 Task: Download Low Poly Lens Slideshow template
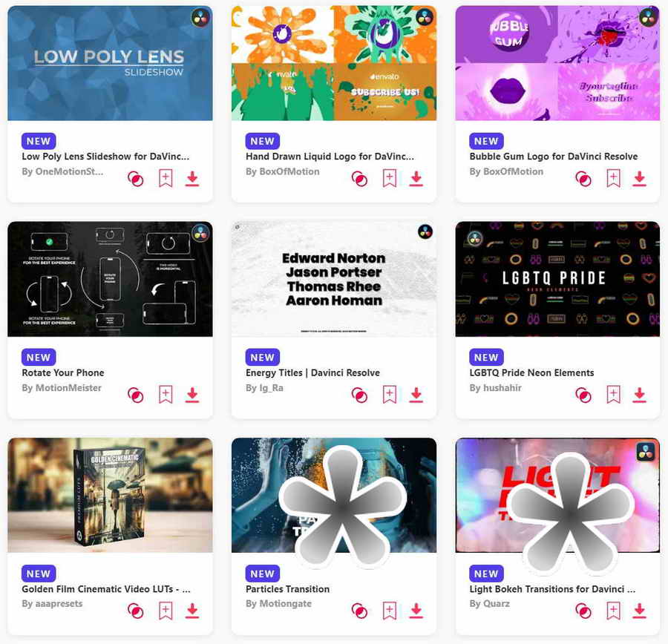click(192, 179)
